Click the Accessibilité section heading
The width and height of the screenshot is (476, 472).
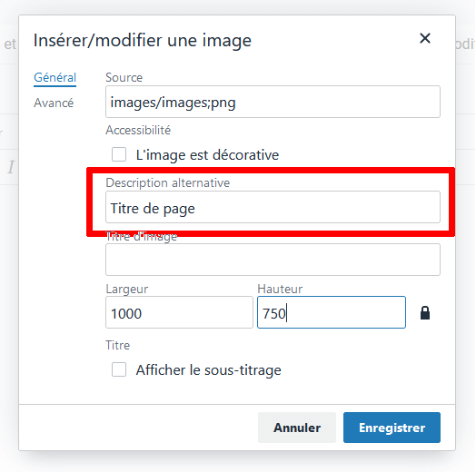(138, 130)
